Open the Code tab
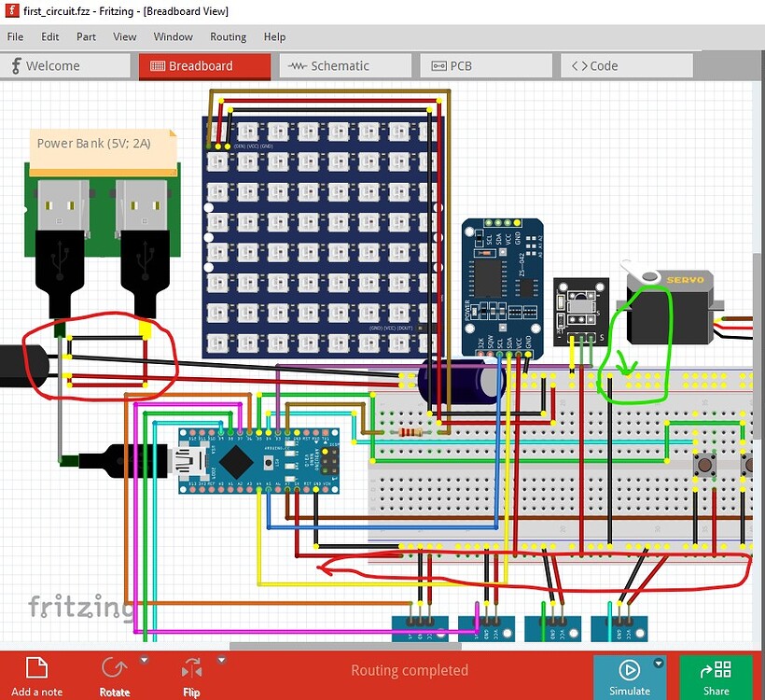 [627, 66]
